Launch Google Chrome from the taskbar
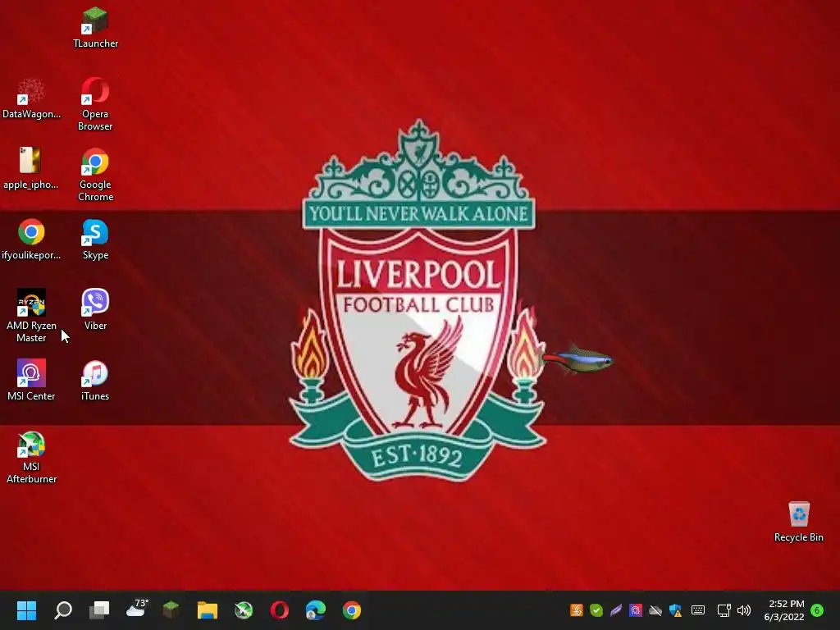 [352, 610]
